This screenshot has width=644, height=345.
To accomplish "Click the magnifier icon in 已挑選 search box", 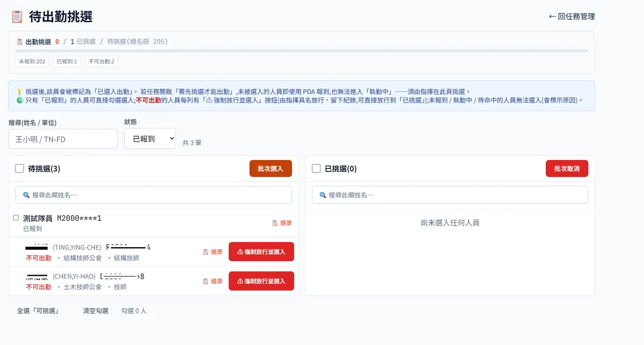I will pyautogui.click(x=323, y=195).
